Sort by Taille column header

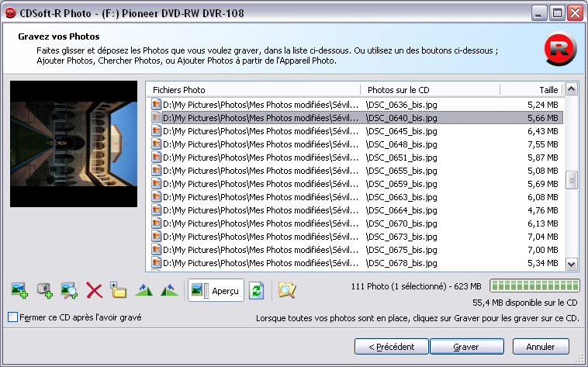click(531, 90)
